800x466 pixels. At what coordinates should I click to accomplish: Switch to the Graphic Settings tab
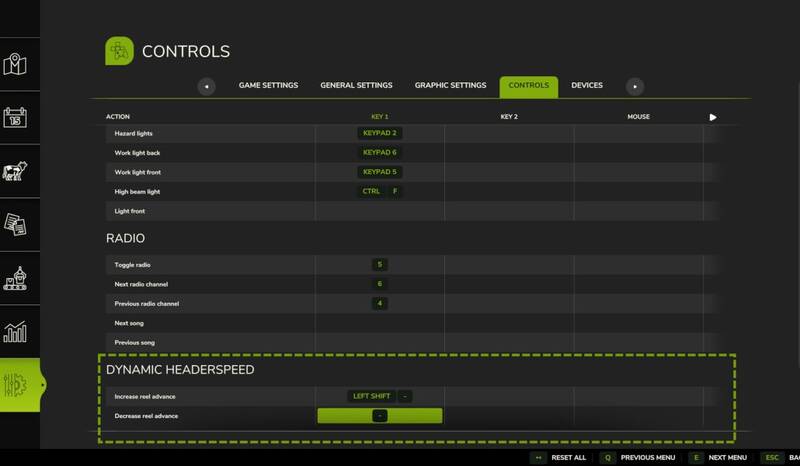[450, 86]
